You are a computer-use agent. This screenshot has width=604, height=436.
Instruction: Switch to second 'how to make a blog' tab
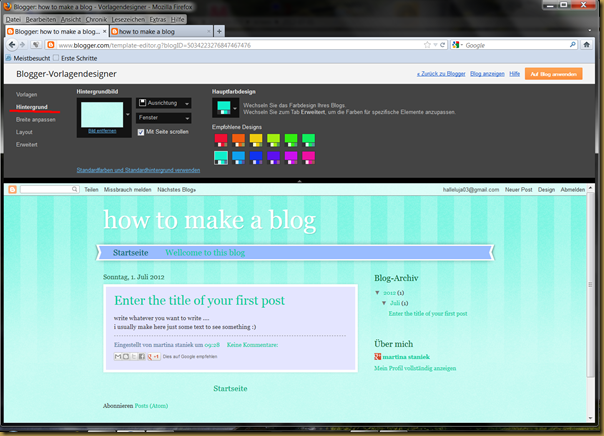point(161,32)
